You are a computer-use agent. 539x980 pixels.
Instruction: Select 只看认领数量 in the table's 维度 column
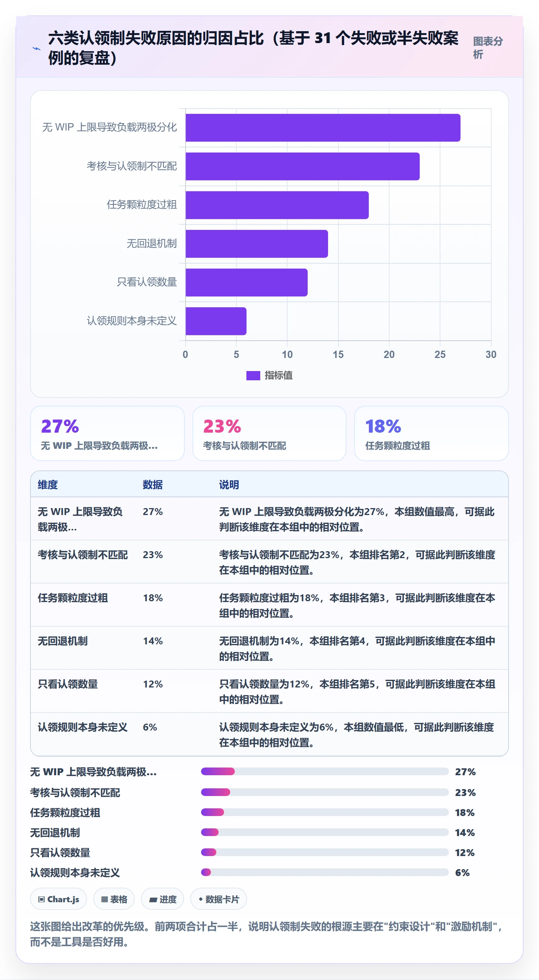pyautogui.click(x=68, y=684)
